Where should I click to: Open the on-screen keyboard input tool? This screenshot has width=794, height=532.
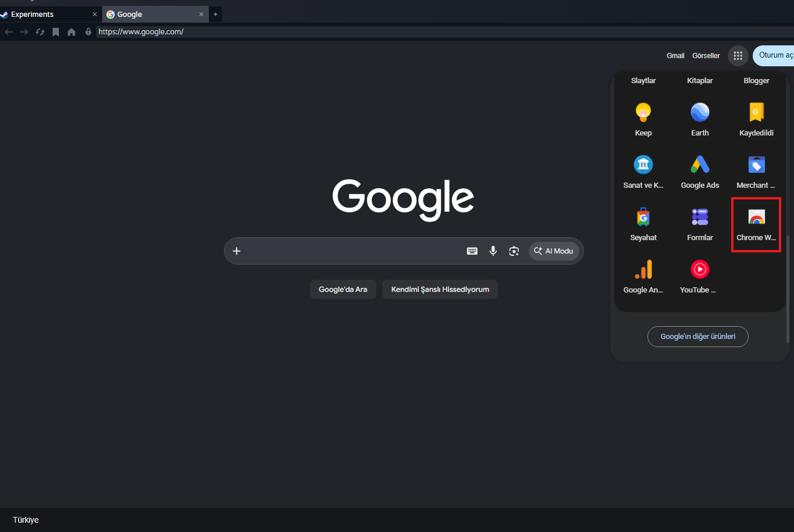pos(472,251)
